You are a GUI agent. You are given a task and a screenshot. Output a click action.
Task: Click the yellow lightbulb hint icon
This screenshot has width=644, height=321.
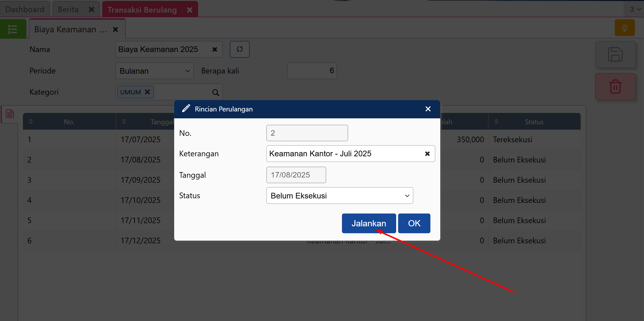[625, 28]
